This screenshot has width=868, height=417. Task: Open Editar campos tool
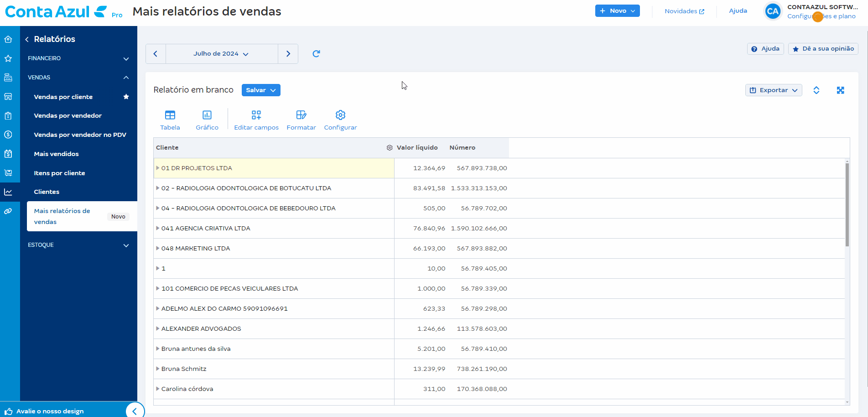point(256,120)
